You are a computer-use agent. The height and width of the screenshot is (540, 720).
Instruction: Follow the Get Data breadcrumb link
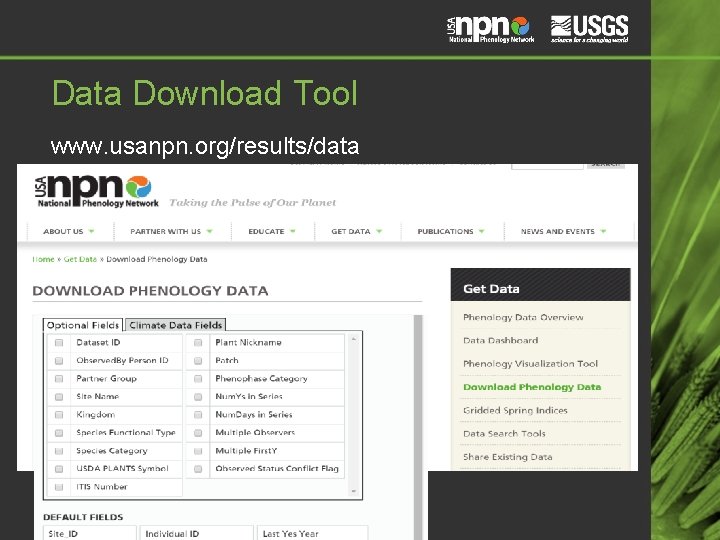pos(80,259)
